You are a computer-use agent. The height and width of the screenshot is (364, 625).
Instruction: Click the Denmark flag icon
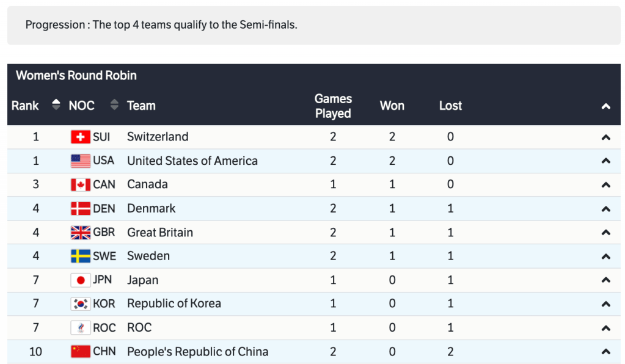(80, 208)
